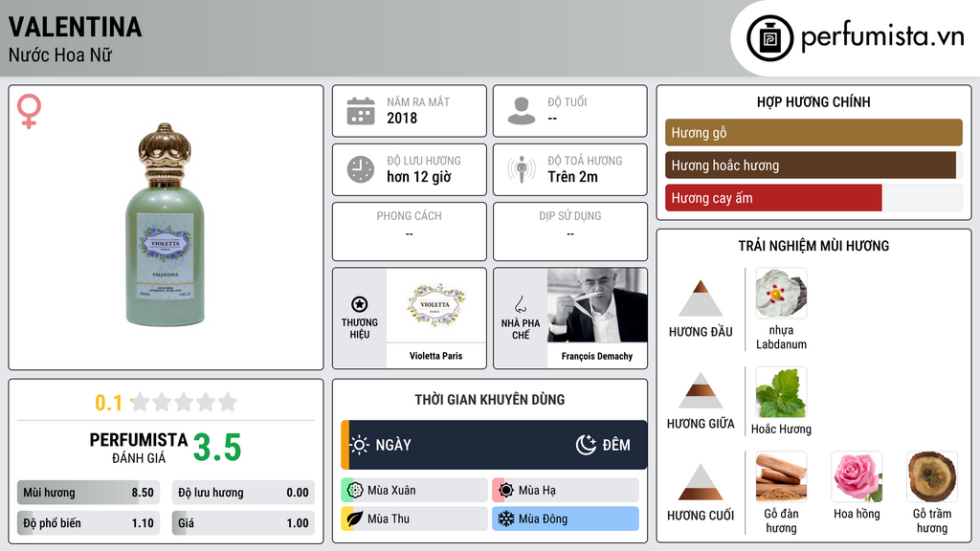Click the snowflake icon for Mùa Đông
The height and width of the screenshot is (551, 980).
[x=506, y=518]
